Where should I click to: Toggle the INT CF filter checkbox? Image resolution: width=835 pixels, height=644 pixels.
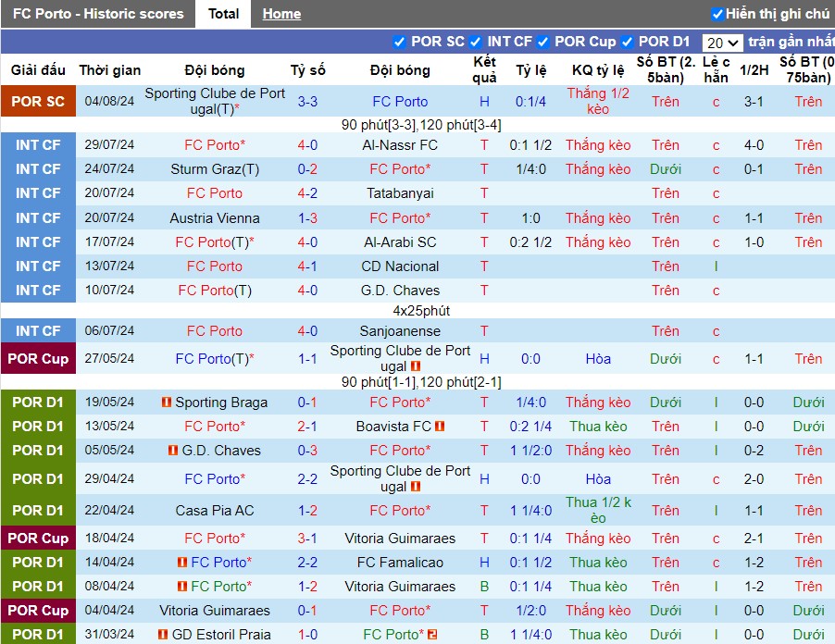coord(475,42)
